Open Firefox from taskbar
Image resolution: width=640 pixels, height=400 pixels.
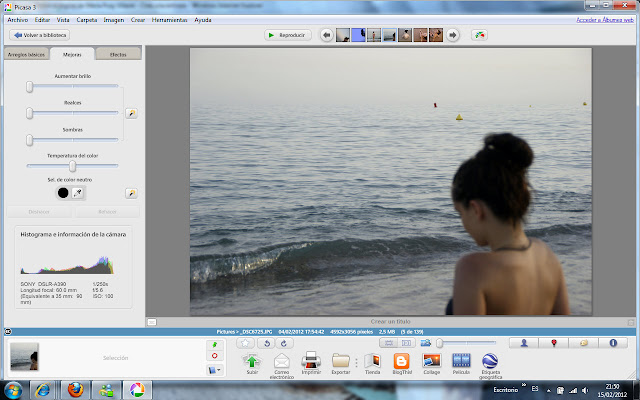(x=76, y=390)
